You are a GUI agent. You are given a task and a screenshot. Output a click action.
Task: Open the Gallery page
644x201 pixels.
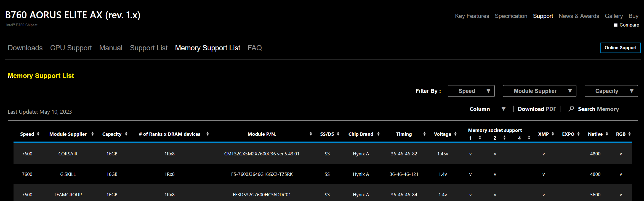click(614, 16)
